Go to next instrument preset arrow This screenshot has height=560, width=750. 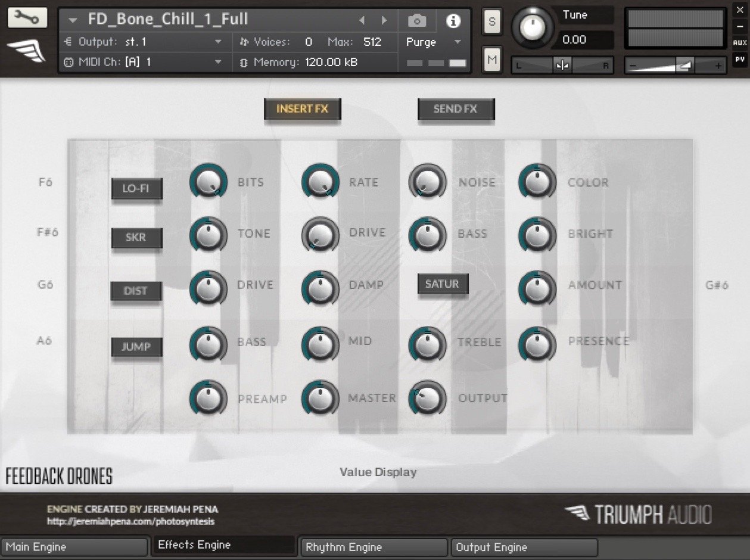click(x=384, y=20)
